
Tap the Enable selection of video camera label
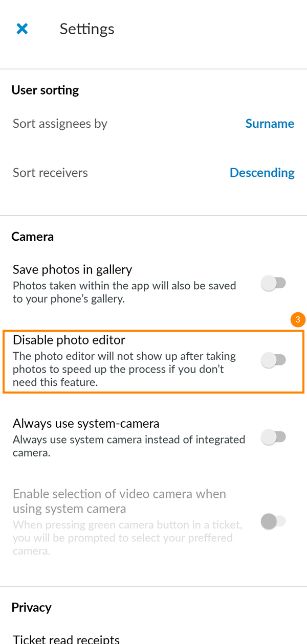click(x=119, y=501)
